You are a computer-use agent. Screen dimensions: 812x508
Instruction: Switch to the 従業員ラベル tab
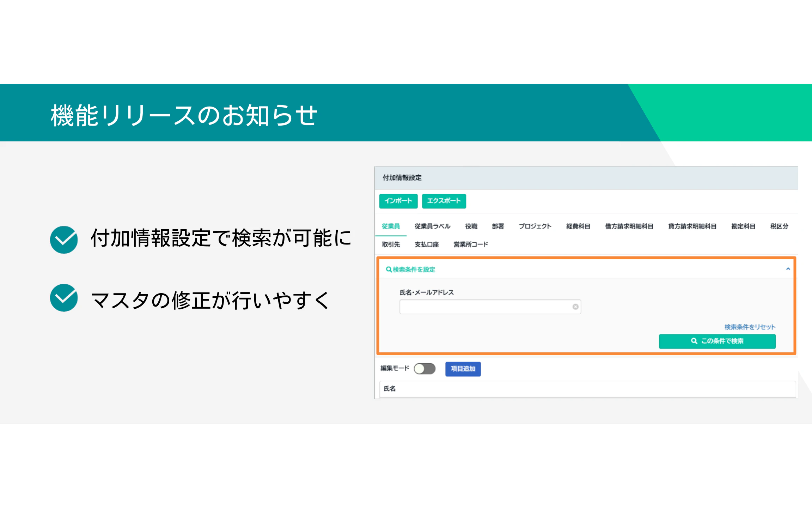tap(432, 226)
